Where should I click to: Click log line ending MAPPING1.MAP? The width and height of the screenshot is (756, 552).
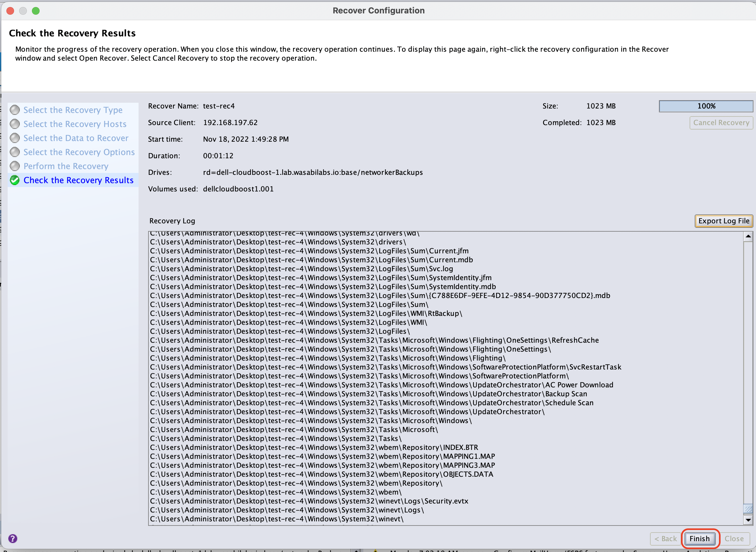point(322,456)
